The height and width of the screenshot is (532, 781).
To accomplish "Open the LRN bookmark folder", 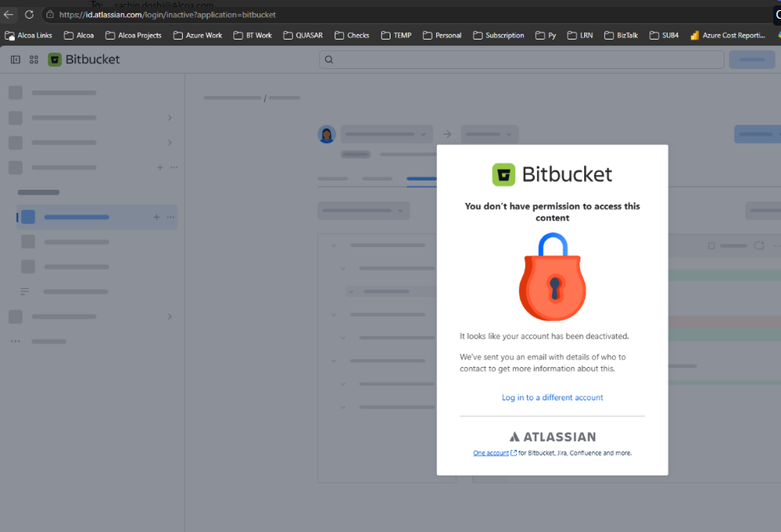I will click(x=580, y=35).
